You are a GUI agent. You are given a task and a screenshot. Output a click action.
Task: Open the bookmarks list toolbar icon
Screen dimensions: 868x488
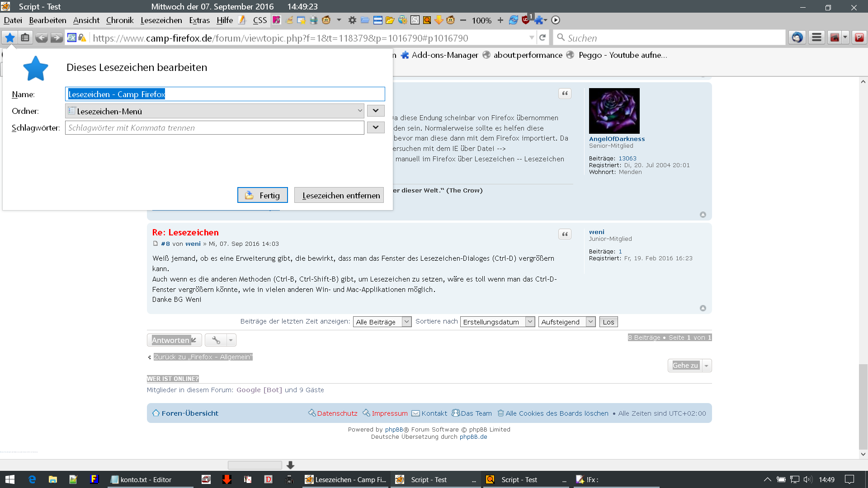point(25,38)
